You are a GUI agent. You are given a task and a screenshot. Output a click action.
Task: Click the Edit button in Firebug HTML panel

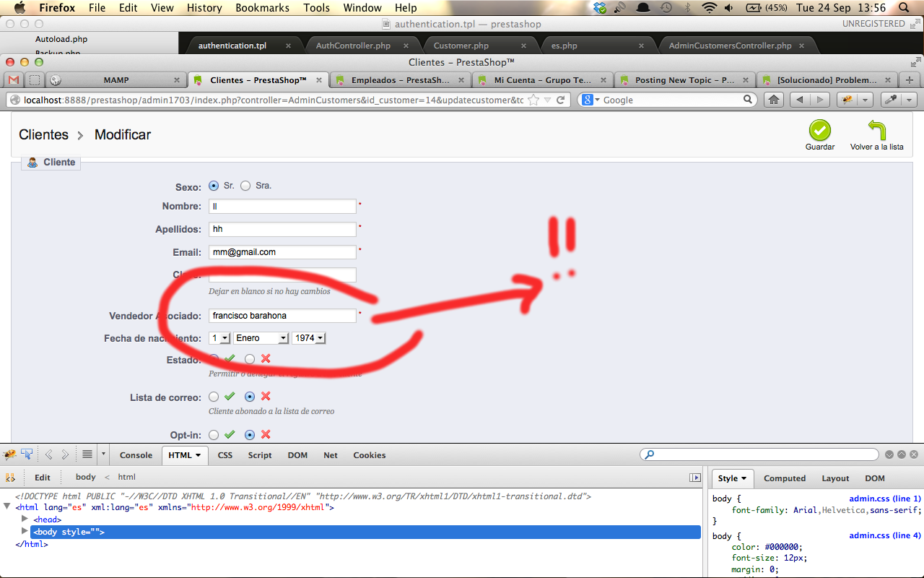click(x=43, y=477)
